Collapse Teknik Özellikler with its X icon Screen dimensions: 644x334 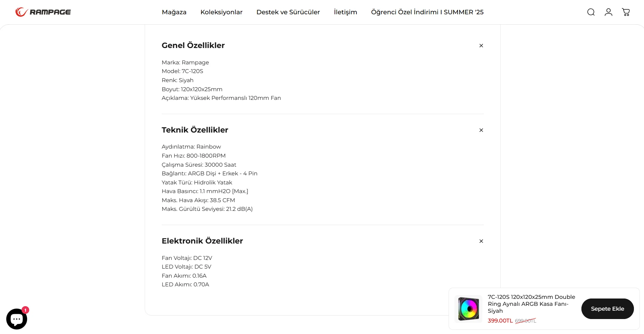[481, 130]
